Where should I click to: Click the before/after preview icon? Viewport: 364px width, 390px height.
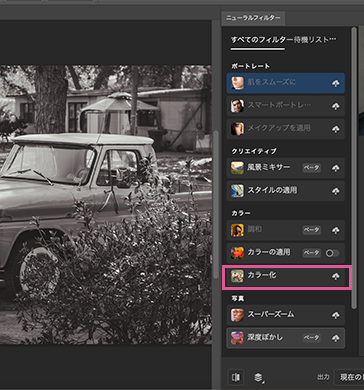[236, 377]
